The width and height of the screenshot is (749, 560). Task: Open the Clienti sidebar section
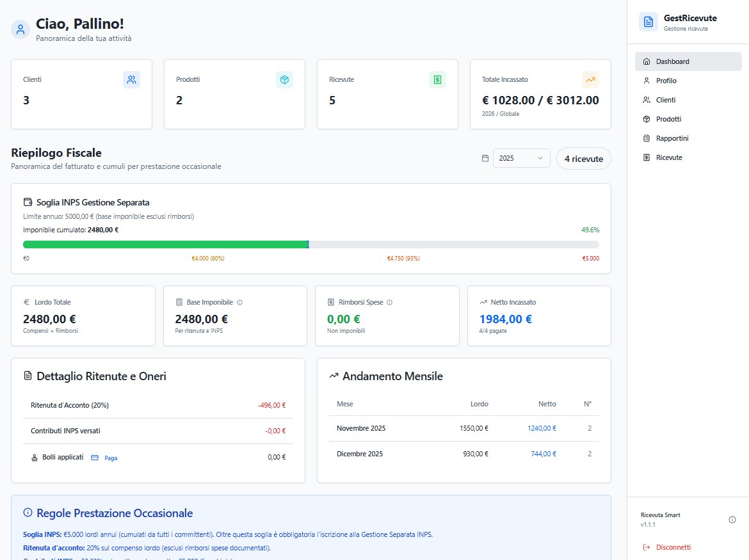tap(666, 100)
